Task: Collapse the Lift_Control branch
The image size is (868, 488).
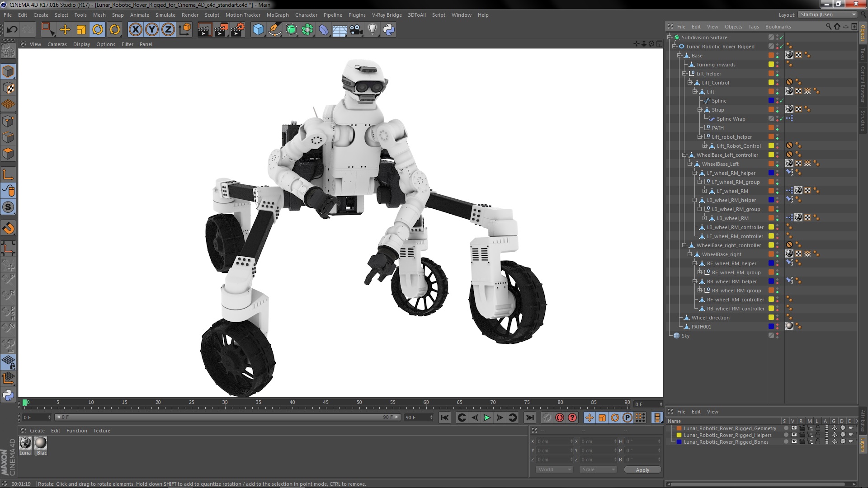Action: click(x=689, y=83)
